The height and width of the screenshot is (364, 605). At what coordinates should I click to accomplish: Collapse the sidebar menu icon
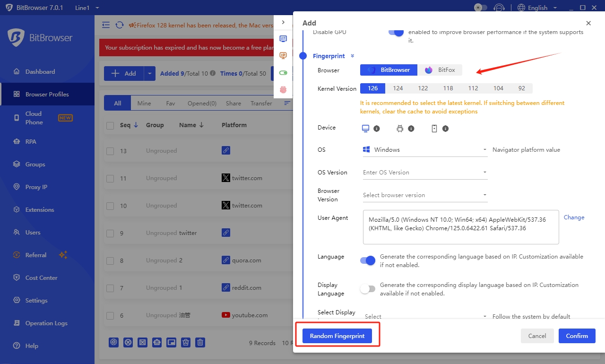106,25
